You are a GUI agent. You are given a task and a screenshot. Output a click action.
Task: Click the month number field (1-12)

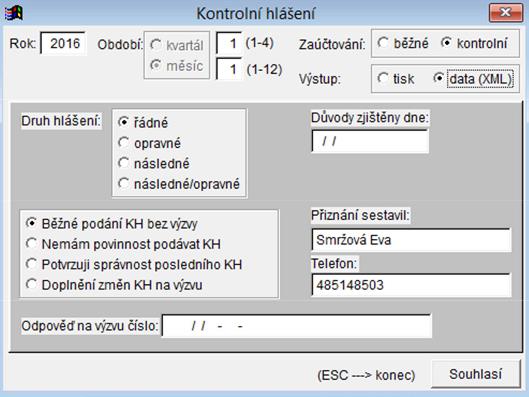tap(229, 69)
